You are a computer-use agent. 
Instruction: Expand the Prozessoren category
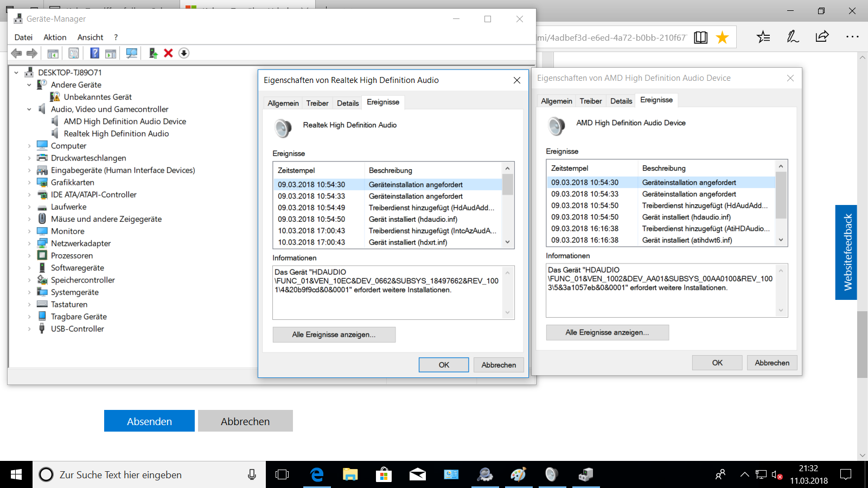[29, 256]
